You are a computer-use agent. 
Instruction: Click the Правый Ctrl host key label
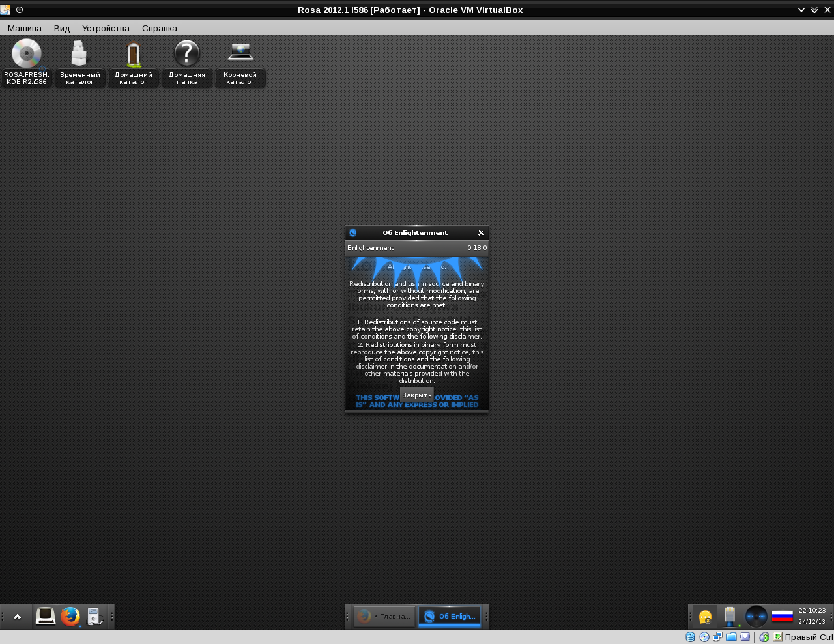pos(809,637)
